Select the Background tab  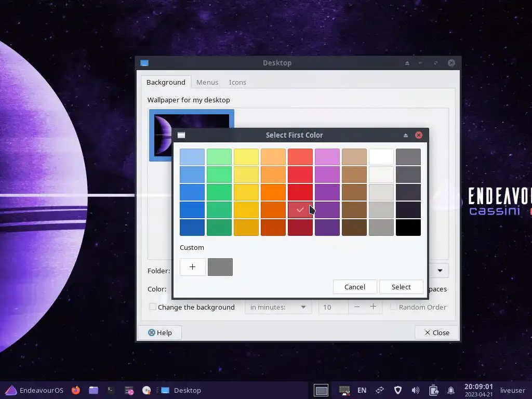[x=166, y=82]
